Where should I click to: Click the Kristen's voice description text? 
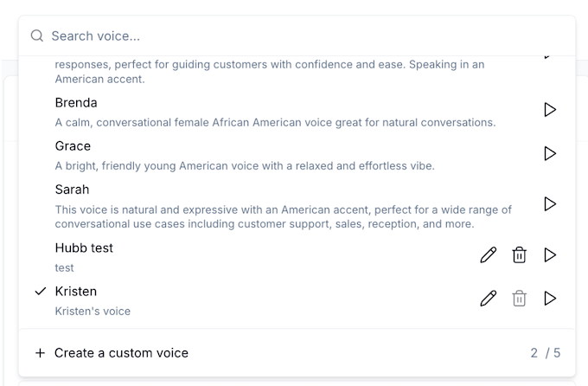(93, 312)
